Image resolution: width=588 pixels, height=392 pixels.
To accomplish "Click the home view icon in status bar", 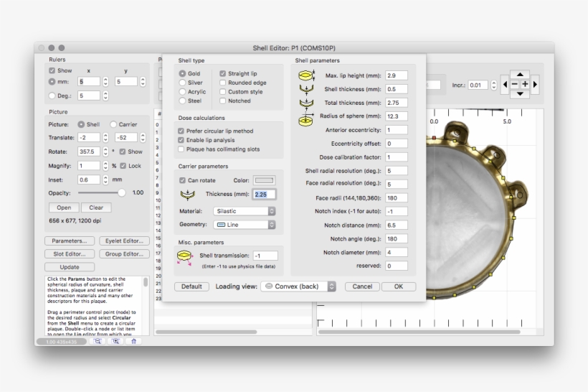I will [133, 341].
